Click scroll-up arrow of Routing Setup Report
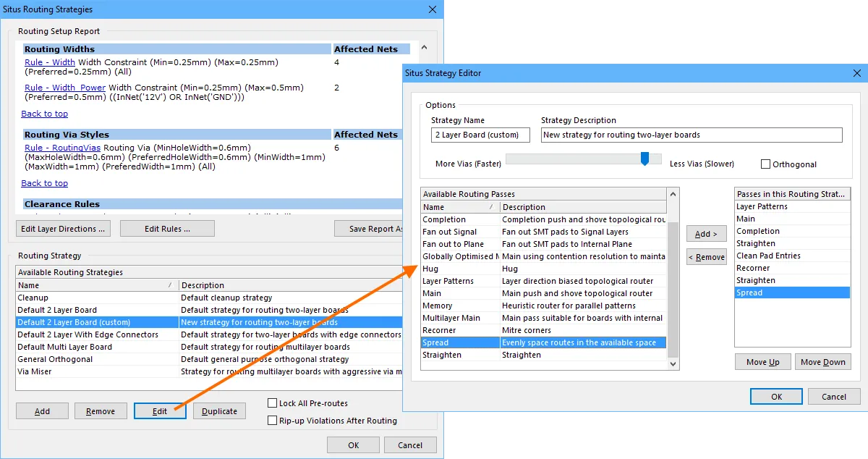The height and width of the screenshot is (459, 868). [425, 48]
